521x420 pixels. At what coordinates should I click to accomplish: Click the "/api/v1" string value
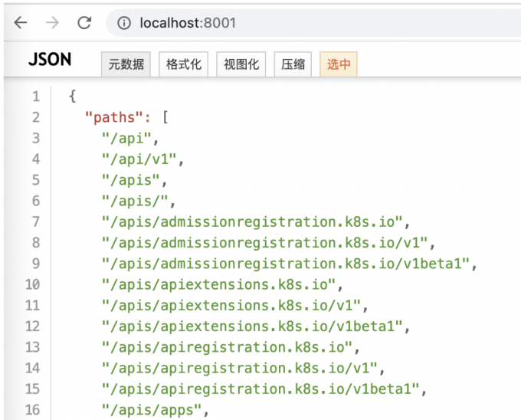139,159
